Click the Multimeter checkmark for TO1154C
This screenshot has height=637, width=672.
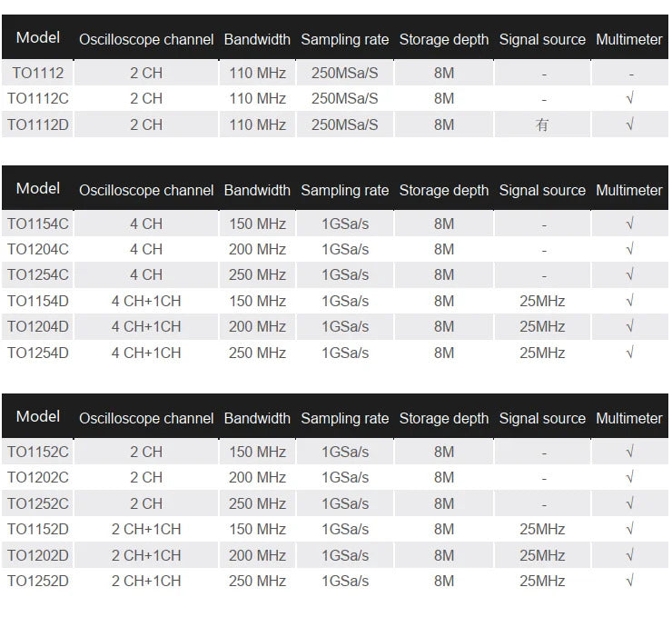pos(629,224)
